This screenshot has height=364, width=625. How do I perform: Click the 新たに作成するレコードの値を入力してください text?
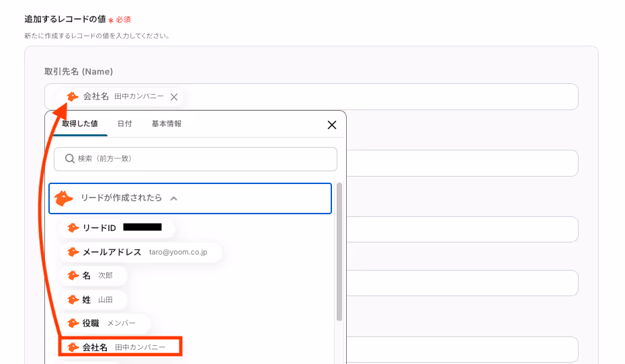(97, 36)
